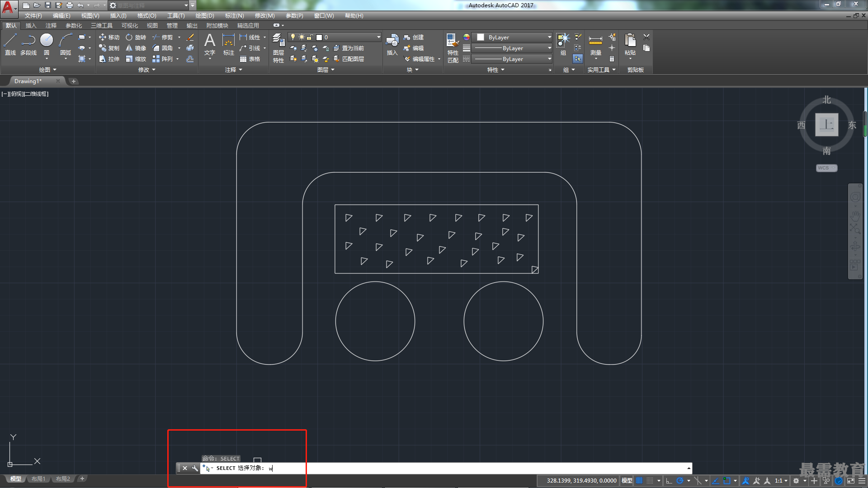Open the File (文件) menu
The height and width of the screenshot is (488, 868).
[x=33, y=15]
